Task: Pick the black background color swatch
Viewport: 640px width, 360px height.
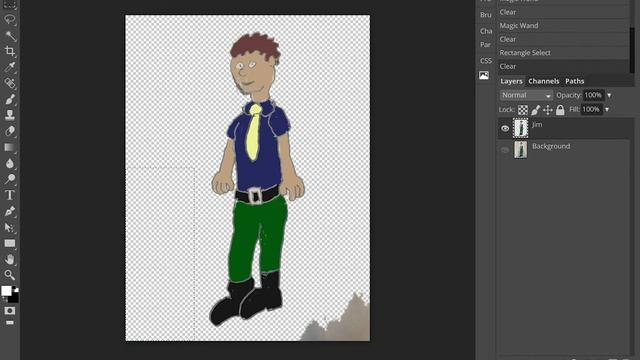Action: 15,299
